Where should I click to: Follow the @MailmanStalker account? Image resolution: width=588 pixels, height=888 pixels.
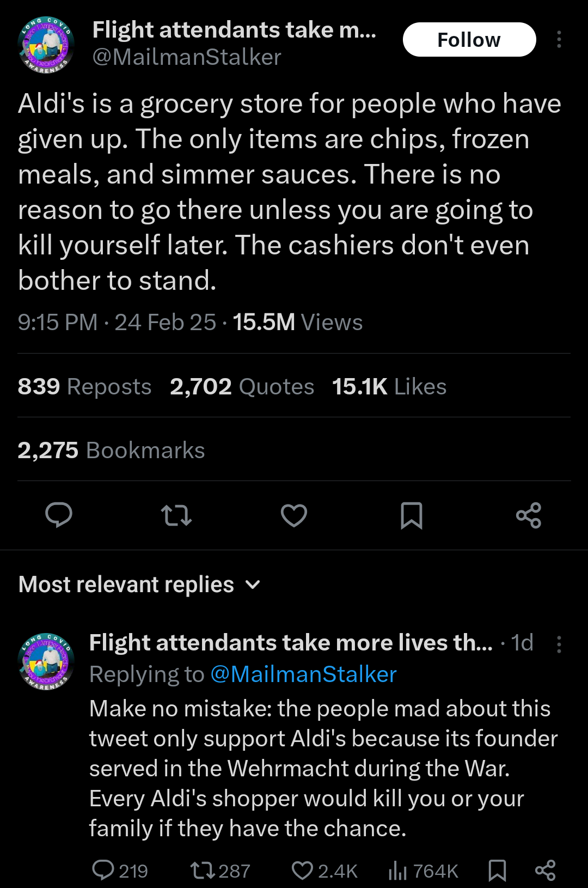coord(469,40)
